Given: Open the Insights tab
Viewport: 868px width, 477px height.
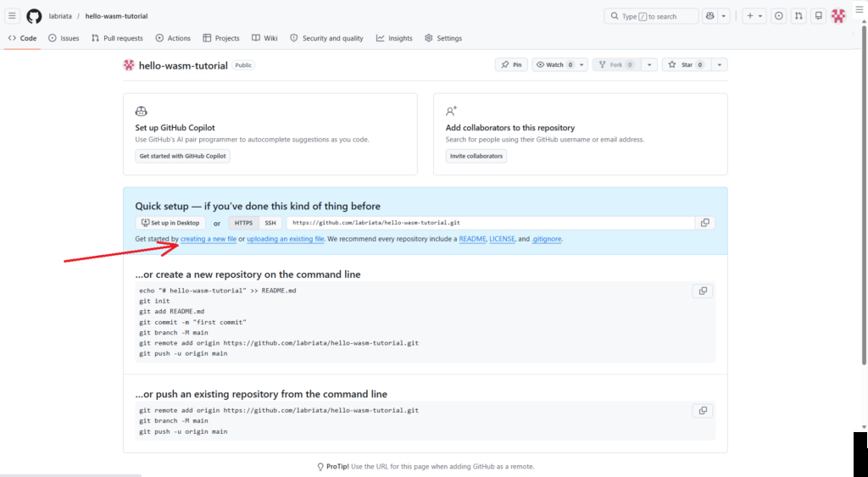Looking at the screenshot, I should click(394, 38).
